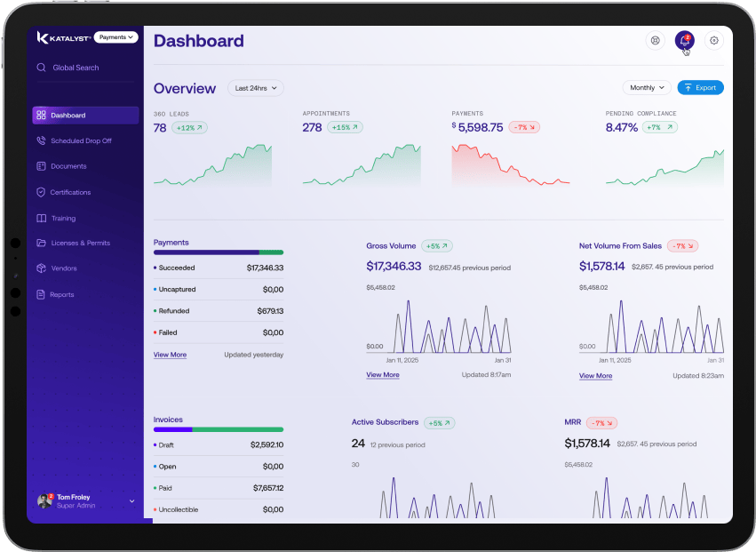
Task: Click the Vendors box icon
Action: (x=41, y=268)
